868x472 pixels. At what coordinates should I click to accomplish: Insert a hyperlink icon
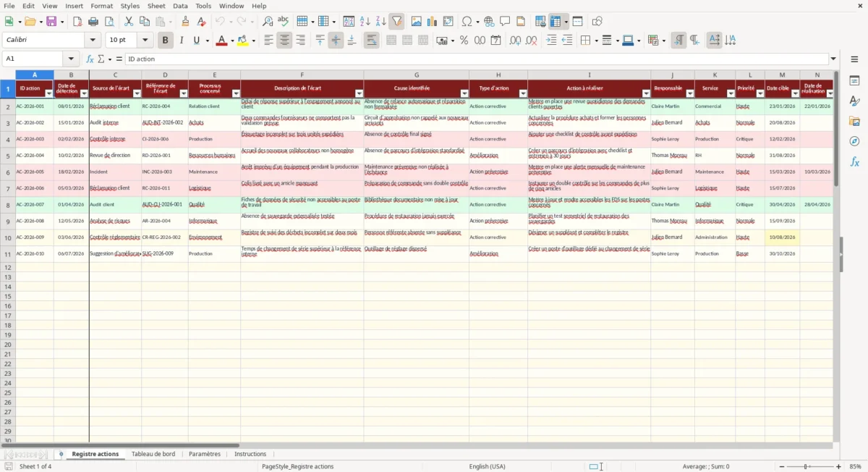[x=490, y=22]
